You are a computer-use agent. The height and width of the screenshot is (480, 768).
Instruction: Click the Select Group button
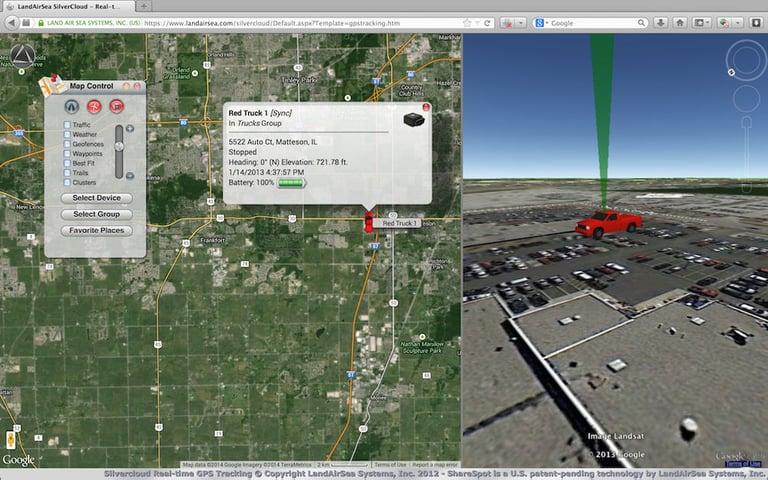96,214
